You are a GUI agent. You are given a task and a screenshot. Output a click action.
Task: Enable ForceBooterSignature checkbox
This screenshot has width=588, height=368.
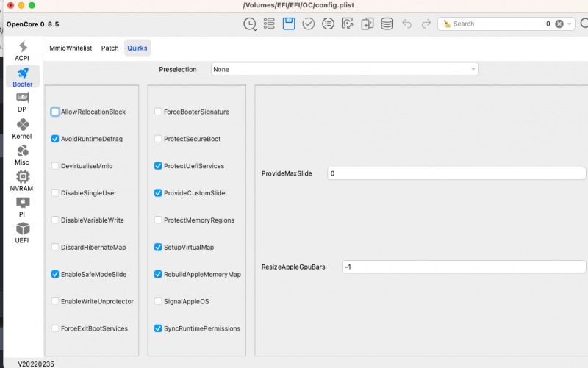(158, 112)
